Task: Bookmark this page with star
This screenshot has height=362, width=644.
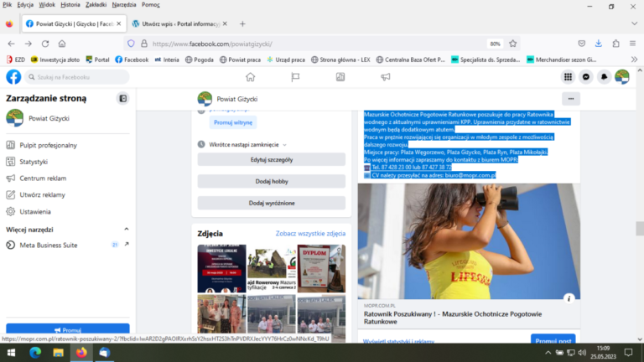Action: tap(513, 44)
